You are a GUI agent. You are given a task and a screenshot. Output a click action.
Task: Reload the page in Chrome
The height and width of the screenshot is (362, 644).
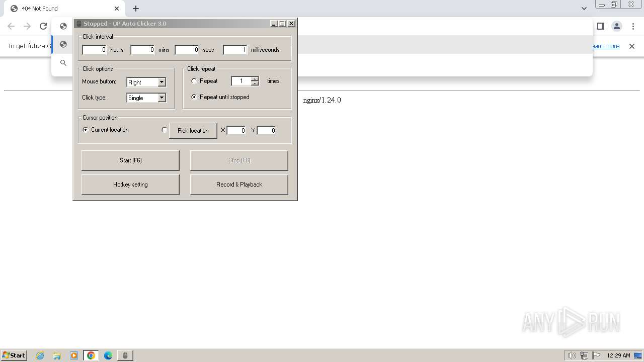pyautogui.click(x=43, y=26)
